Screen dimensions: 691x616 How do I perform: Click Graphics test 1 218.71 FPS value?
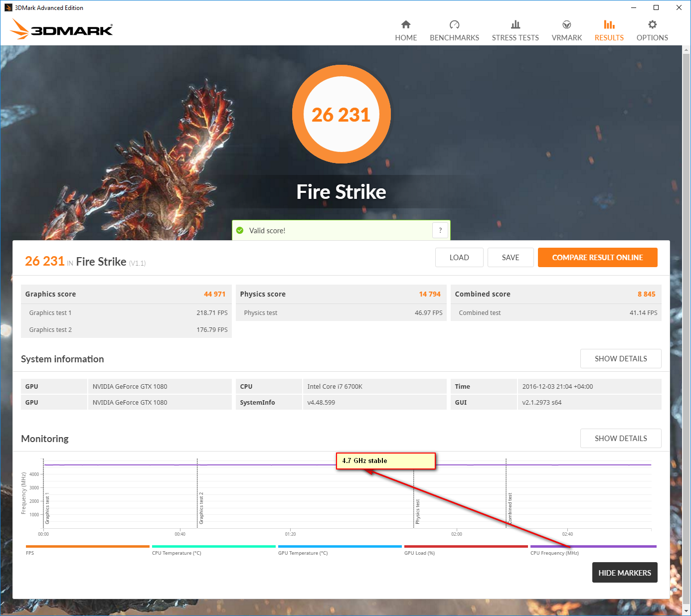(212, 313)
